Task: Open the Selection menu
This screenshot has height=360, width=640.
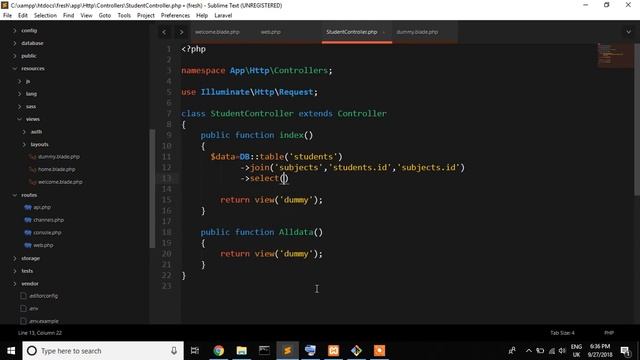Action: [x=45, y=16]
